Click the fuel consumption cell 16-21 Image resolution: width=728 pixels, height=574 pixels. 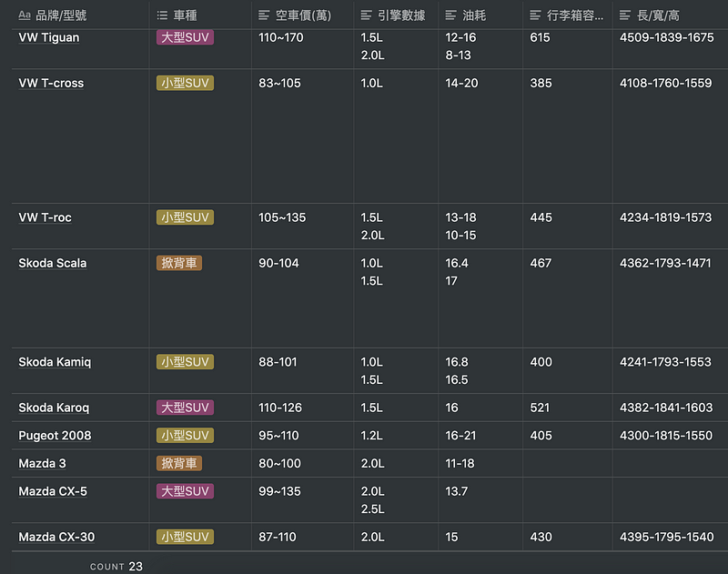point(480,435)
